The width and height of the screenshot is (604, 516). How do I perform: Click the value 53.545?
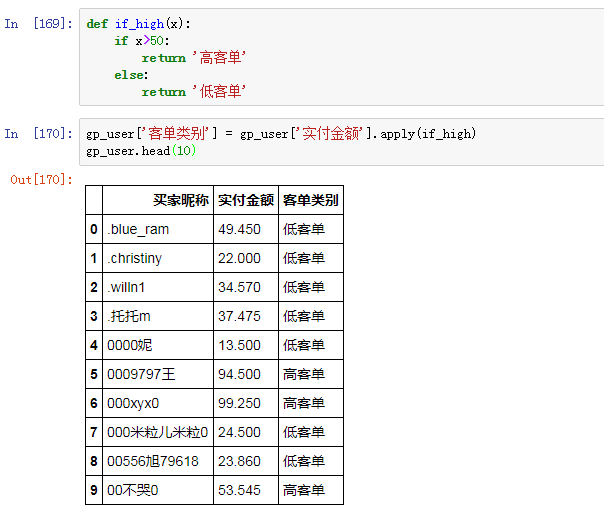[239, 490]
